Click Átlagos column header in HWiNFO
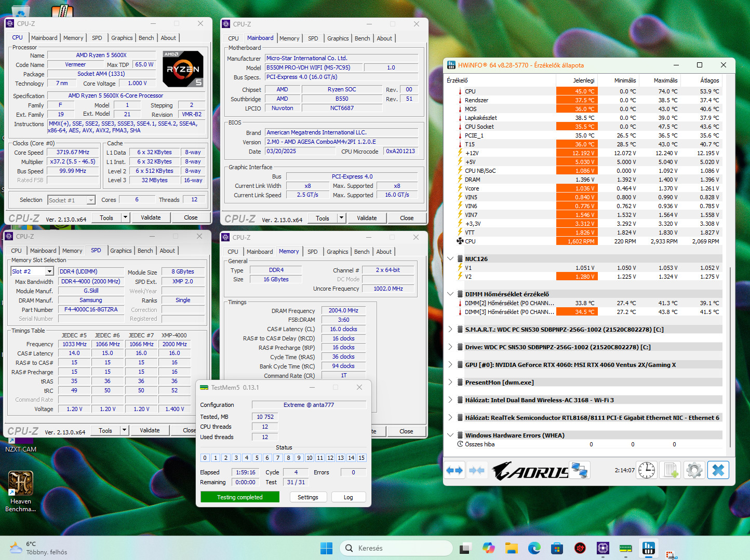The width and height of the screenshot is (750, 560). tap(702, 80)
